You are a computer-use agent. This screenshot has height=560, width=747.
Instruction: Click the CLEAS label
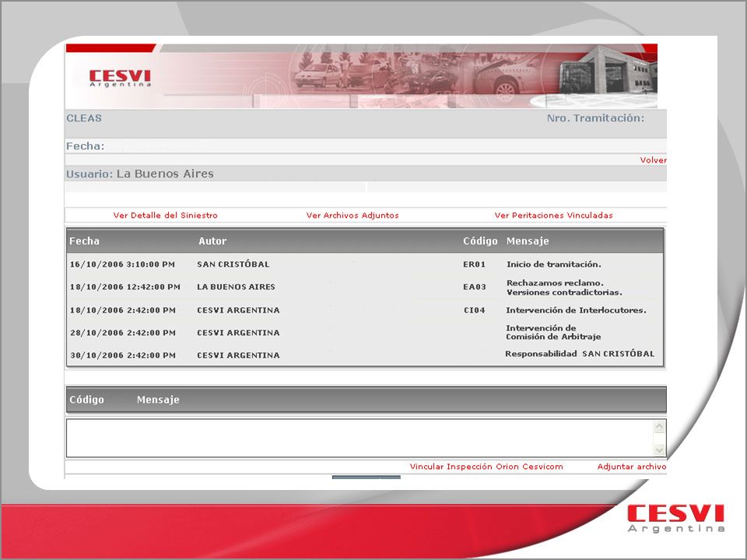(84, 118)
